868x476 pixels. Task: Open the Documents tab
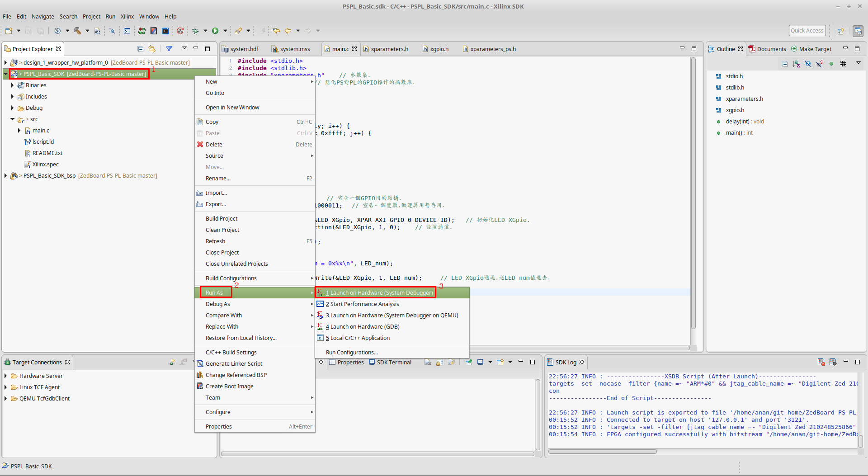(767, 49)
